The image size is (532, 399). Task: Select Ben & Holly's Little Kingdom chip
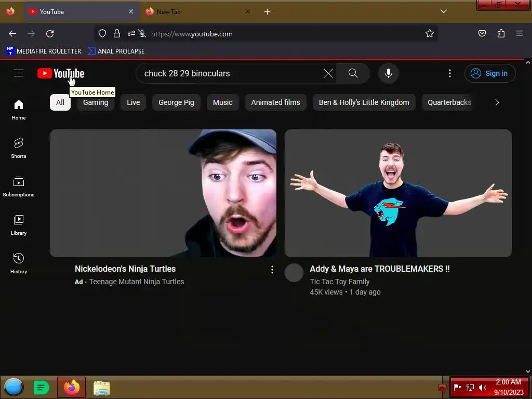[364, 102]
